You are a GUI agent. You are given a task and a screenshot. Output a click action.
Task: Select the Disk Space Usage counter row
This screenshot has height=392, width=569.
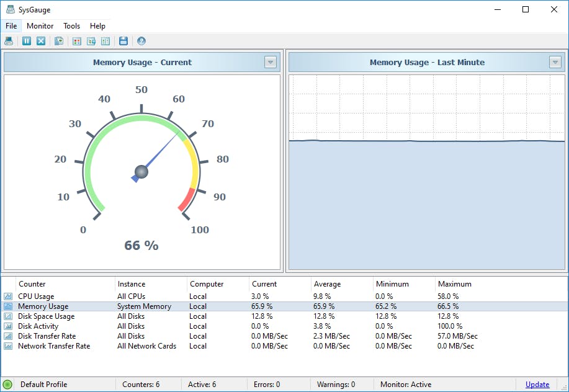click(x=46, y=316)
